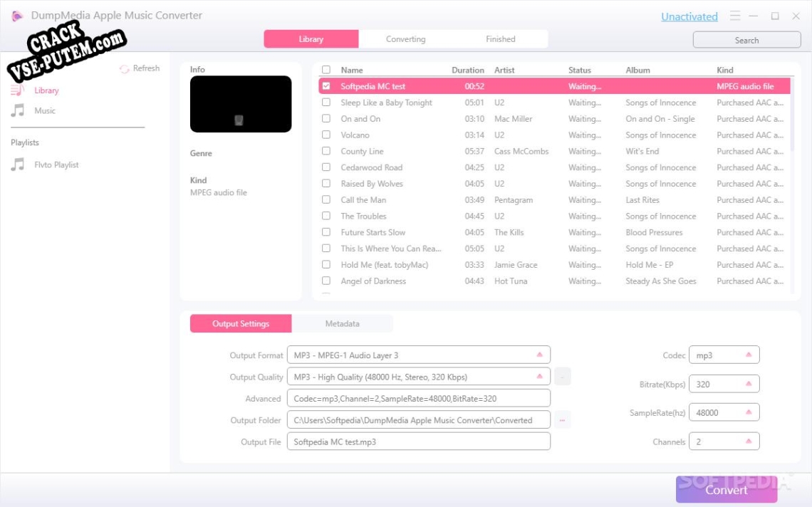Viewport: 812px width, 507px height.
Task: Open Music in the sidebar
Action: pos(45,110)
